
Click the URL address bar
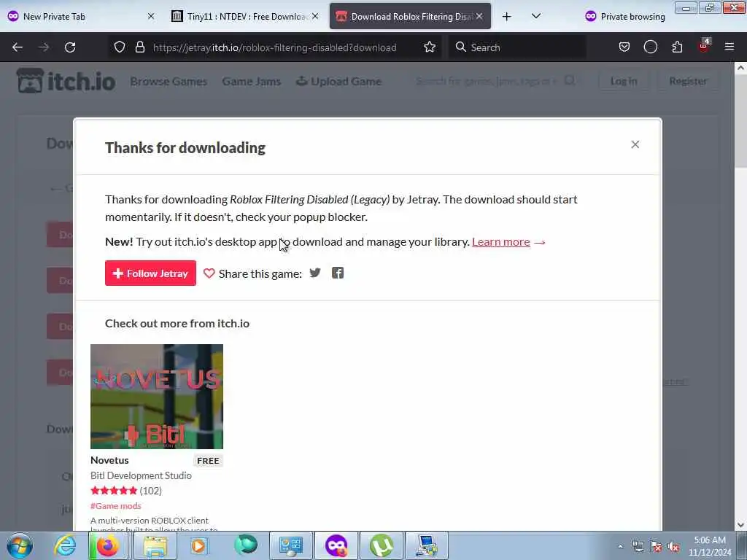274,47
